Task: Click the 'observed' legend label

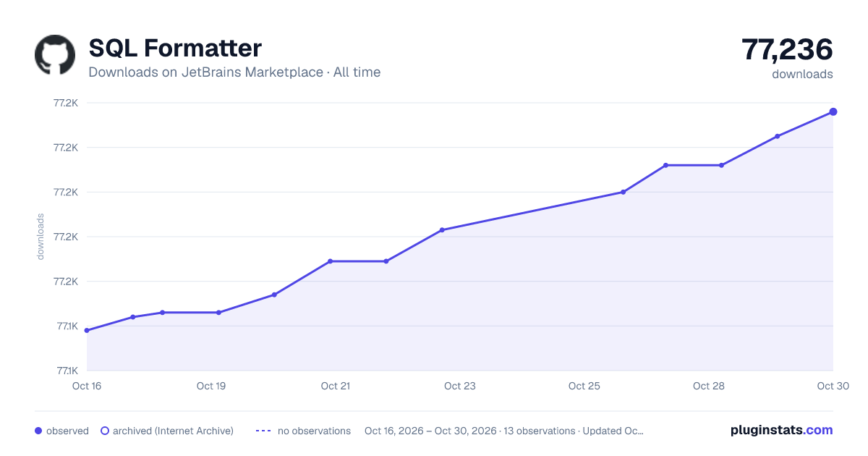Action: (x=67, y=431)
